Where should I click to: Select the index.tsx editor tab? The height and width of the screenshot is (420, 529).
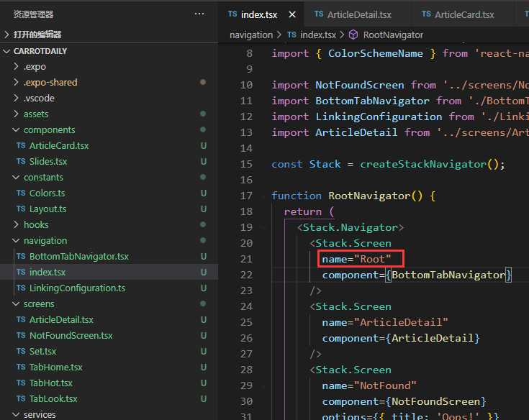(259, 14)
